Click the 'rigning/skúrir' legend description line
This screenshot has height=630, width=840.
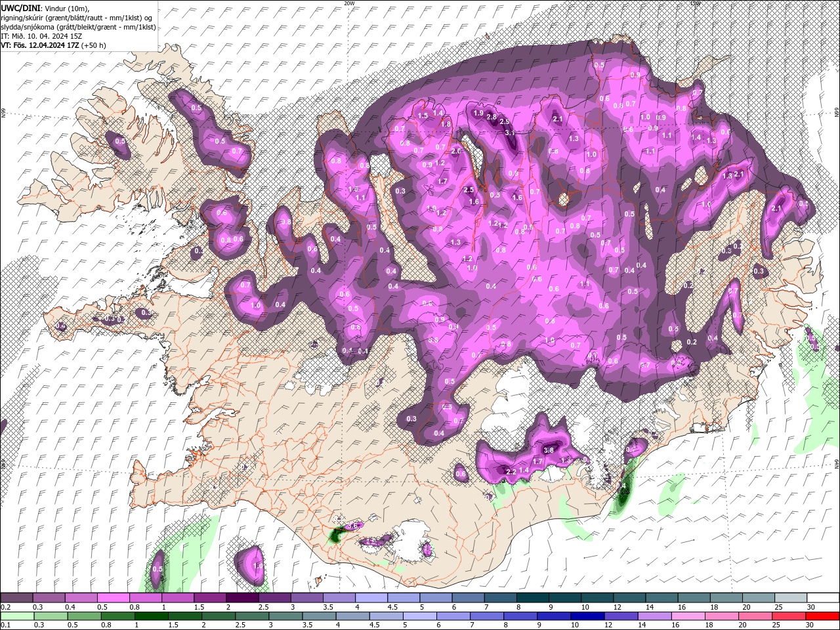[77, 18]
